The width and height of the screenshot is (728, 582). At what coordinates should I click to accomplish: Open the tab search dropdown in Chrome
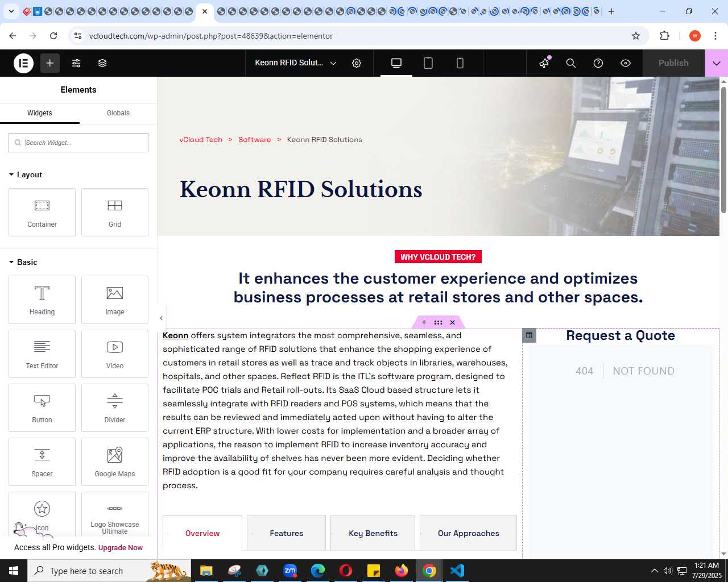11,11
